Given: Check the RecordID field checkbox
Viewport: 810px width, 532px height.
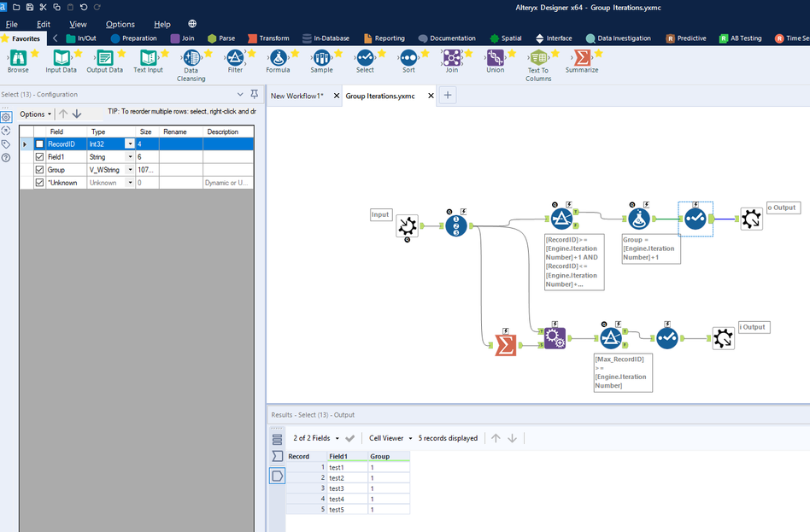Looking at the screenshot, I should coord(39,144).
